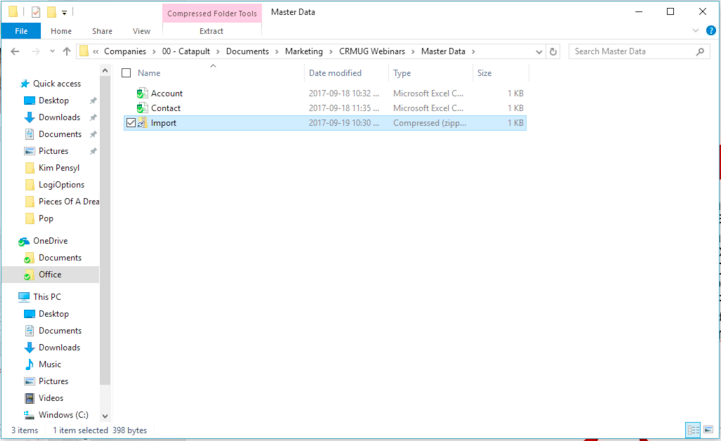This screenshot has width=721, height=441.
Task: Click the Contact Excel file icon
Action: click(x=142, y=108)
